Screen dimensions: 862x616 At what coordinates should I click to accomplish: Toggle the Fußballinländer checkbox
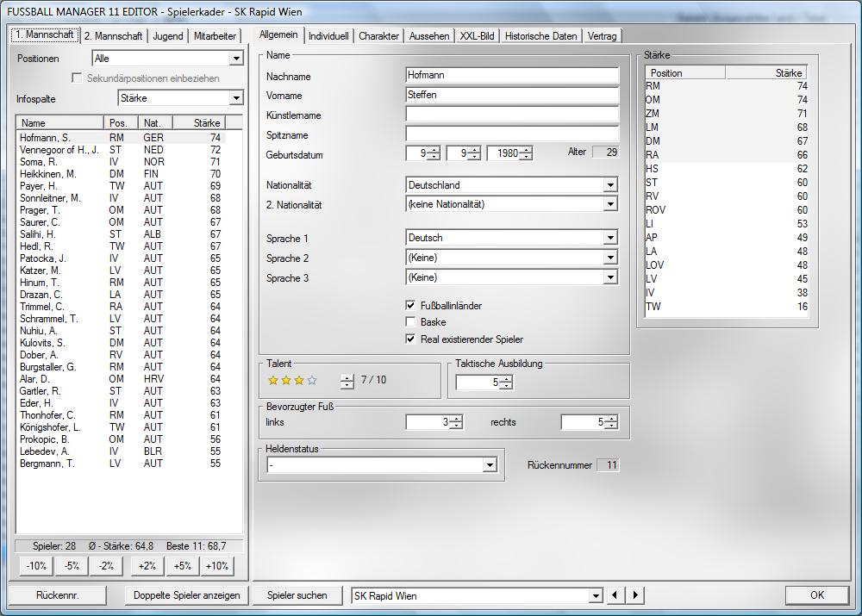click(x=410, y=306)
